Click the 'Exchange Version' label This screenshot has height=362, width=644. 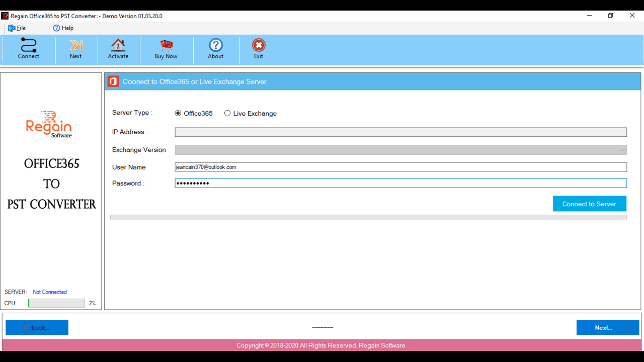point(139,150)
